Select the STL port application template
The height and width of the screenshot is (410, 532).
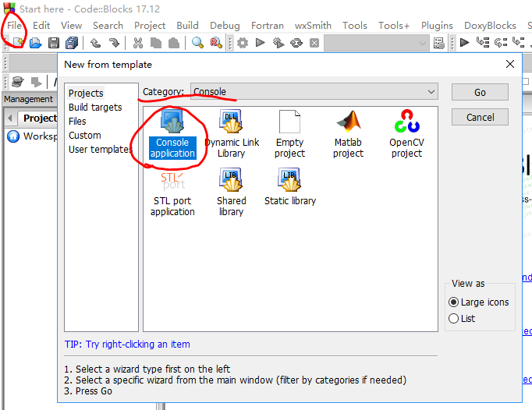[172, 193]
